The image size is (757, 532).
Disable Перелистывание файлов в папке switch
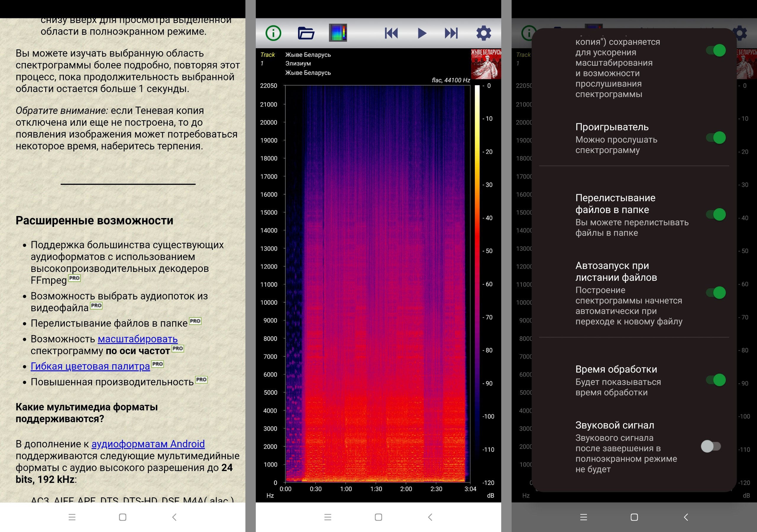pyautogui.click(x=716, y=215)
